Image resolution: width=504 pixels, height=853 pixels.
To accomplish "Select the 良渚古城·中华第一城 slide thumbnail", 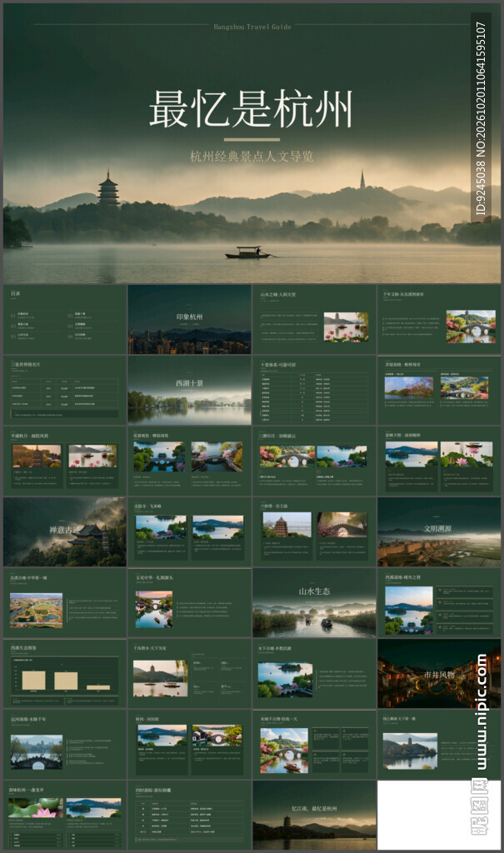I will click(65, 603).
